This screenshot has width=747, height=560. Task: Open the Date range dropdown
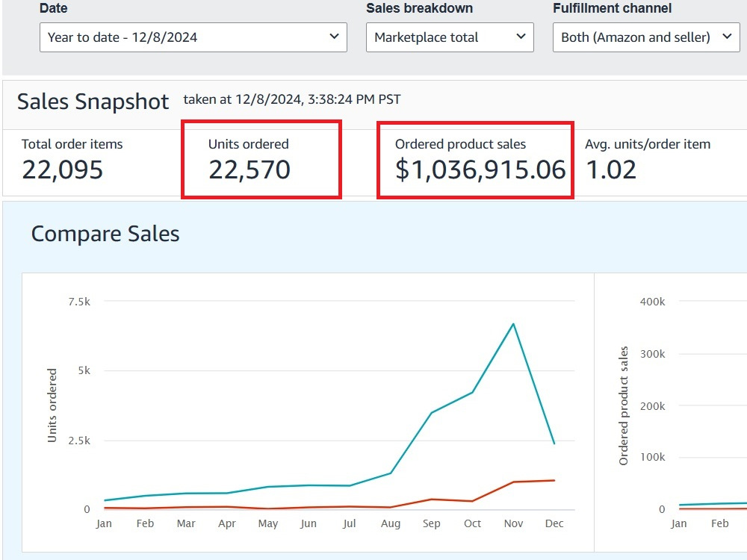point(193,37)
